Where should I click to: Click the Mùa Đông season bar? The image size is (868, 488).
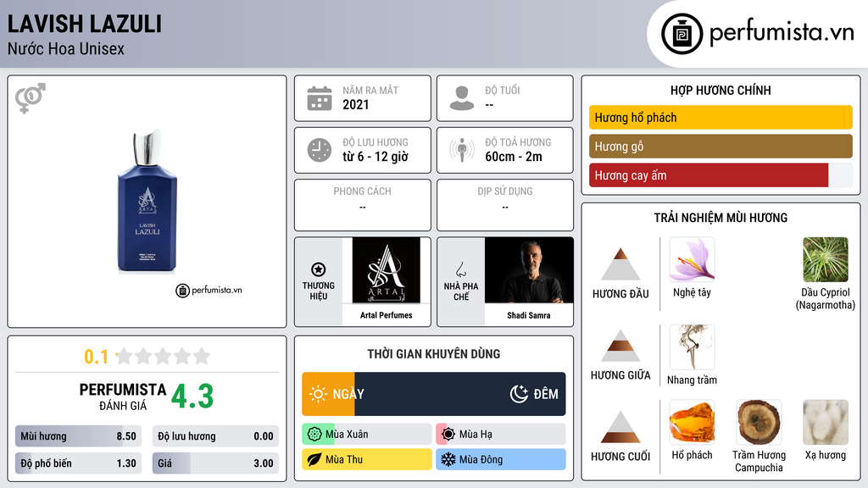[x=500, y=459]
